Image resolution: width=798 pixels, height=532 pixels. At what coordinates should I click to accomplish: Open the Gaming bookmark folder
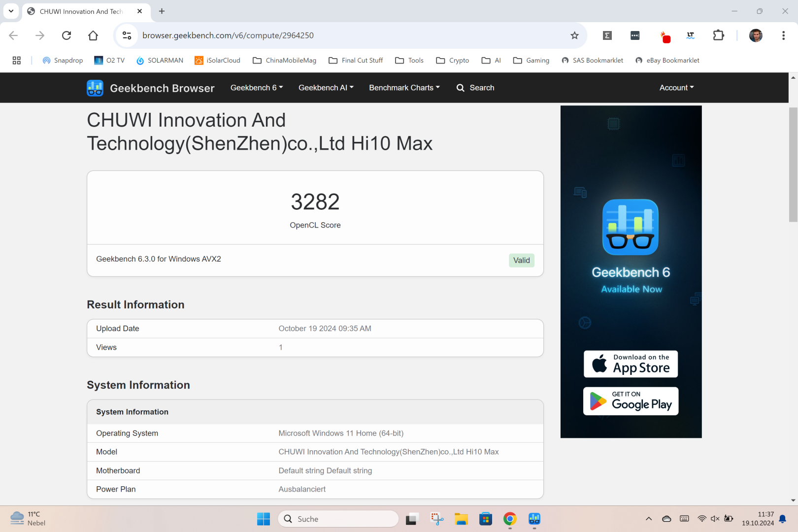click(x=531, y=61)
